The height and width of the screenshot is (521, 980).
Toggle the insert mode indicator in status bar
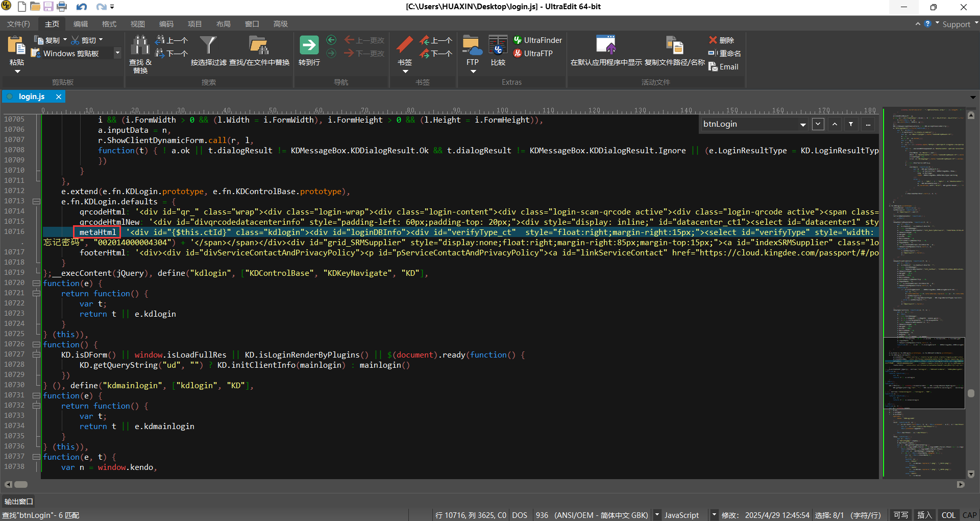(924, 515)
